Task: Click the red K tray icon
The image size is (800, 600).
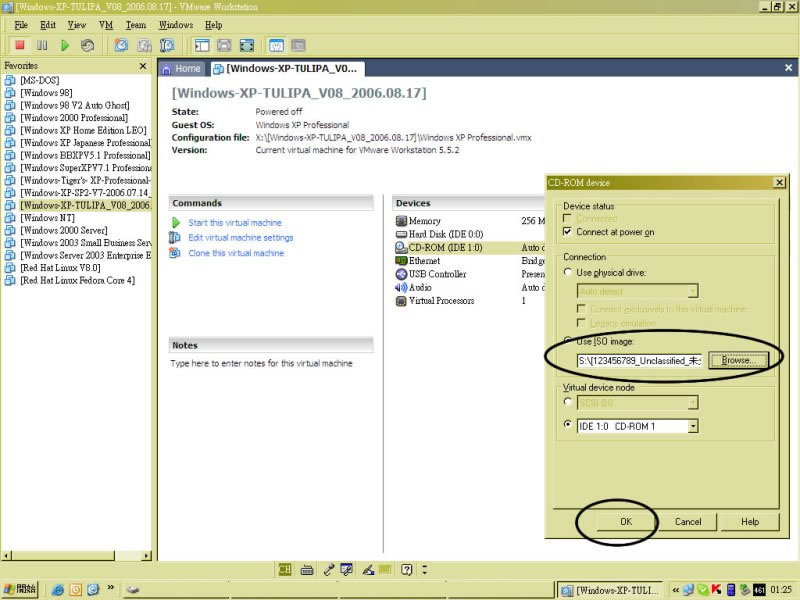Action: coord(717,590)
